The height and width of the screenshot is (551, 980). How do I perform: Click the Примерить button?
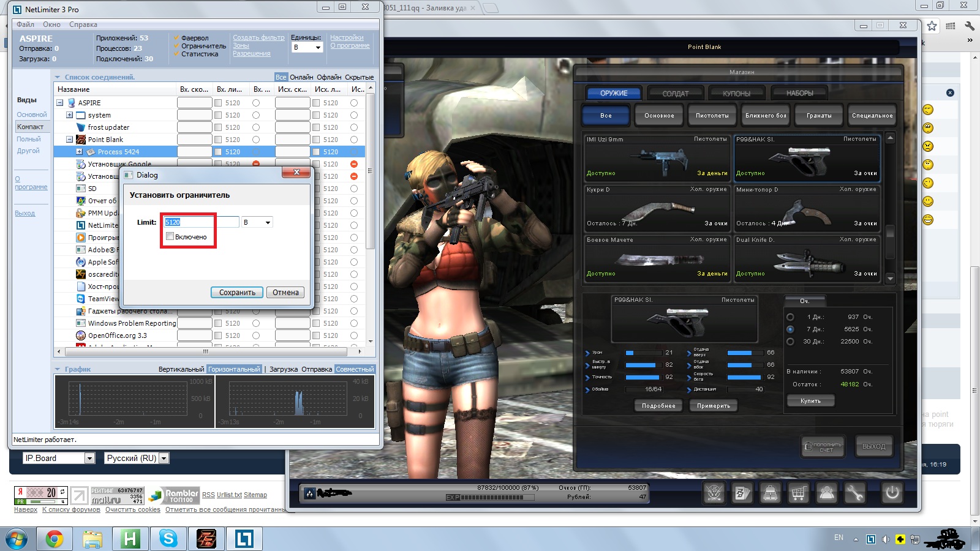coord(714,406)
